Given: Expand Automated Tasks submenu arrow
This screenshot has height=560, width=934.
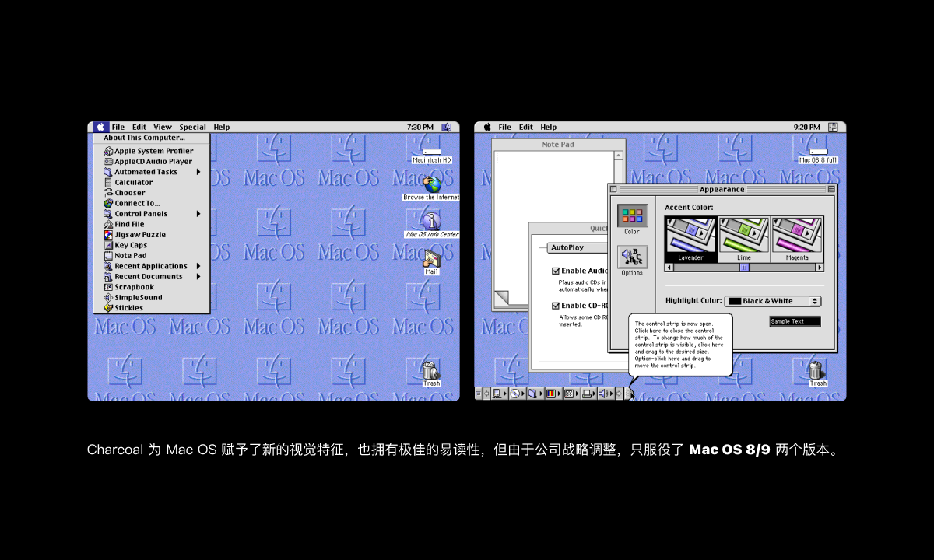Looking at the screenshot, I should 198,172.
